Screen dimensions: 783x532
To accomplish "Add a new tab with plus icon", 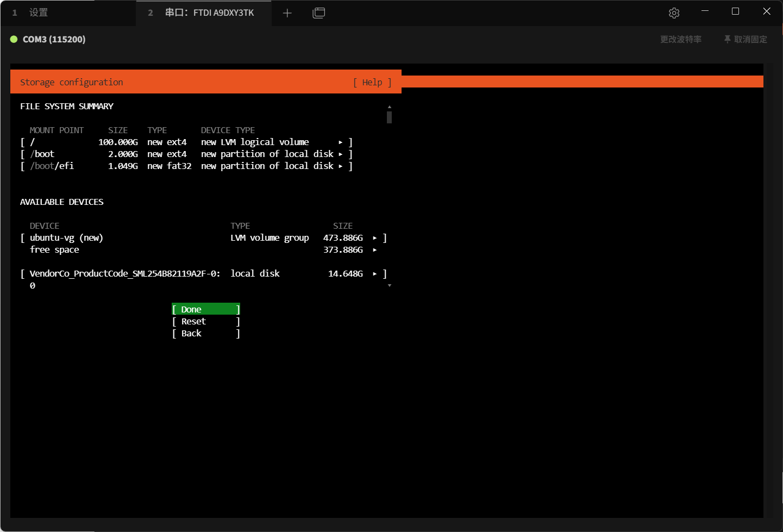I will pyautogui.click(x=287, y=13).
